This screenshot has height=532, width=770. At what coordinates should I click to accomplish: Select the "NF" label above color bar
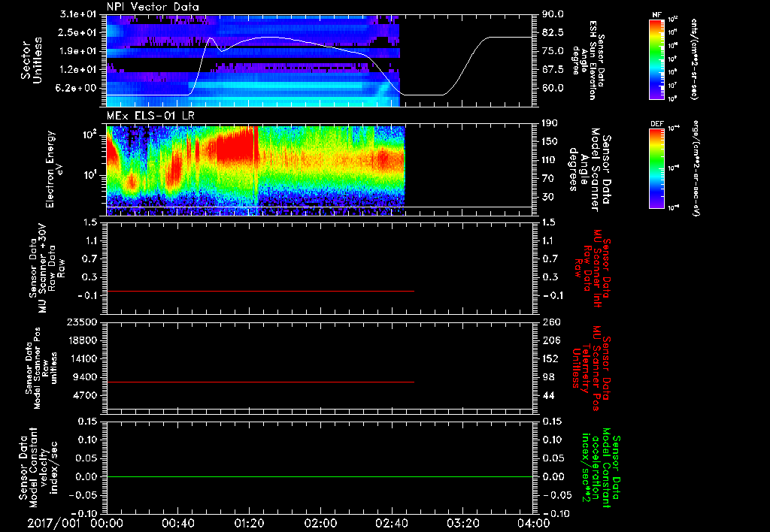click(656, 15)
